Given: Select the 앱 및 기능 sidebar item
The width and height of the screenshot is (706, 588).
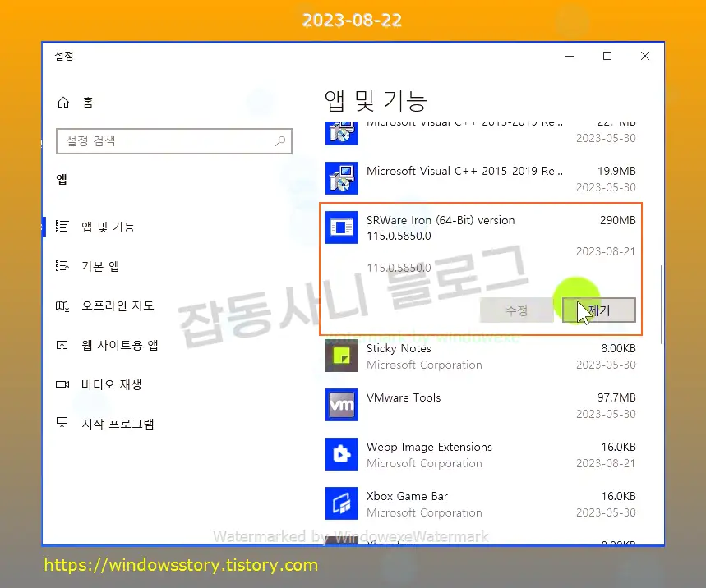Looking at the screenshot, I should 108,227.
